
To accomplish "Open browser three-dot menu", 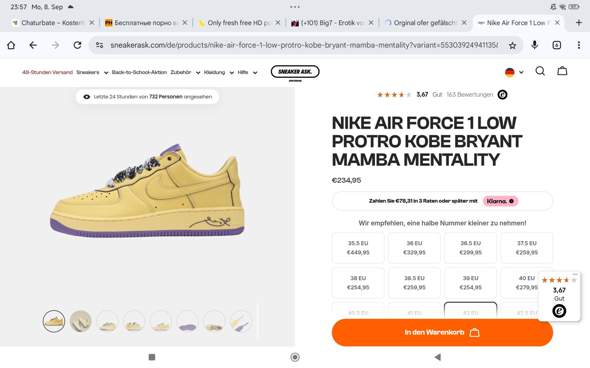I will pos(578,45).
